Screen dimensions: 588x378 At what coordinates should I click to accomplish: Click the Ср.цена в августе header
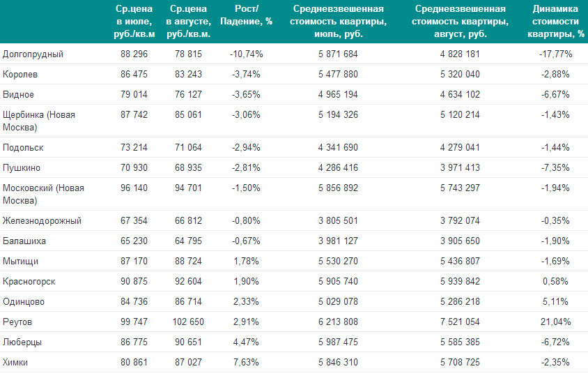pyautogui.click(x=188, y=22)
